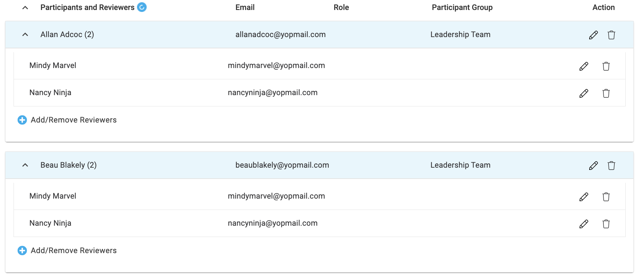The width and height of the screenshot is (644, 276).
Task: Click the Action column header
Action: coord(603,7)
